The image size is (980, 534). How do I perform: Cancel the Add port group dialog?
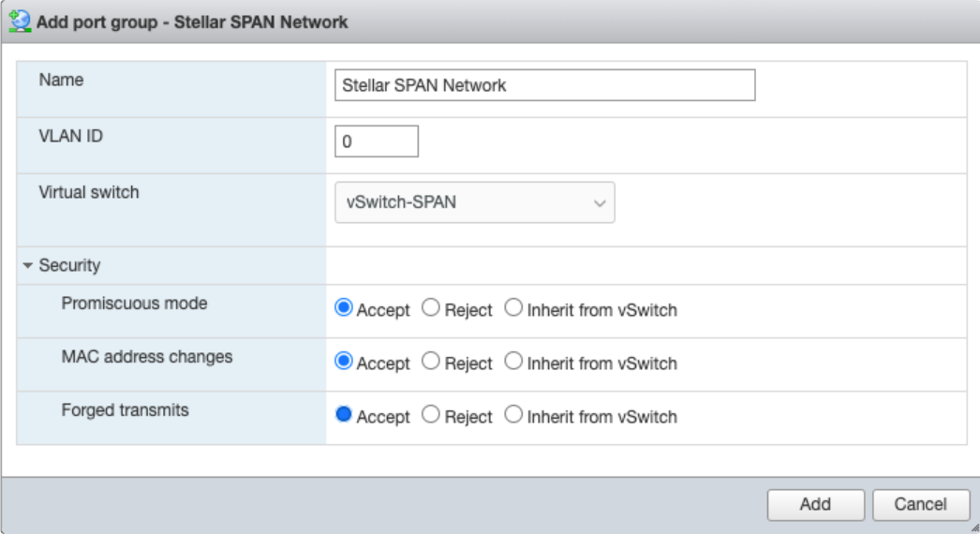click(920, 505)
